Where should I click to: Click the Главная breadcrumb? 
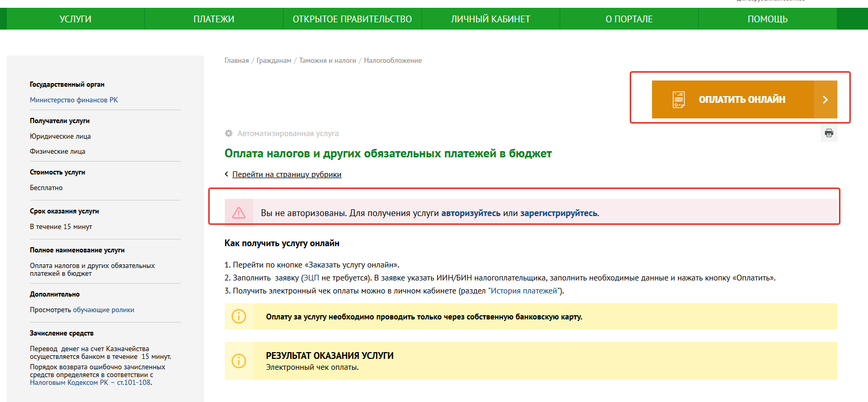pos(237,61)
